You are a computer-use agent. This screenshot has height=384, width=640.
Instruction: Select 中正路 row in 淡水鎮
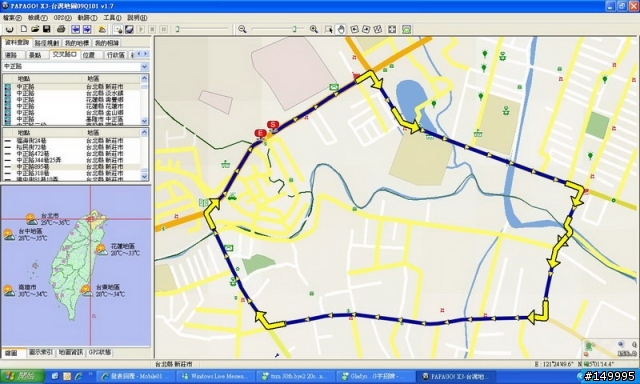[72, 93]
